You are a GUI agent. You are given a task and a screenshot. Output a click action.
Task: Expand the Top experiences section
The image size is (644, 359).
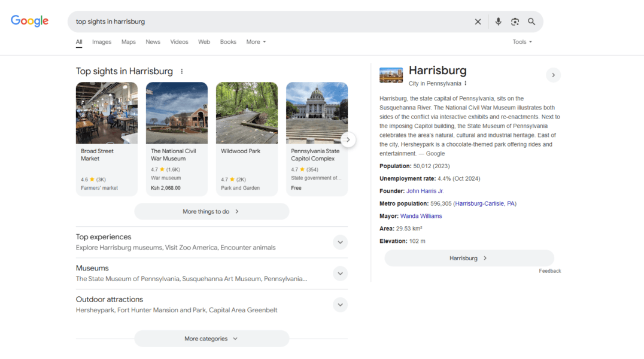(x=340, y=242)
